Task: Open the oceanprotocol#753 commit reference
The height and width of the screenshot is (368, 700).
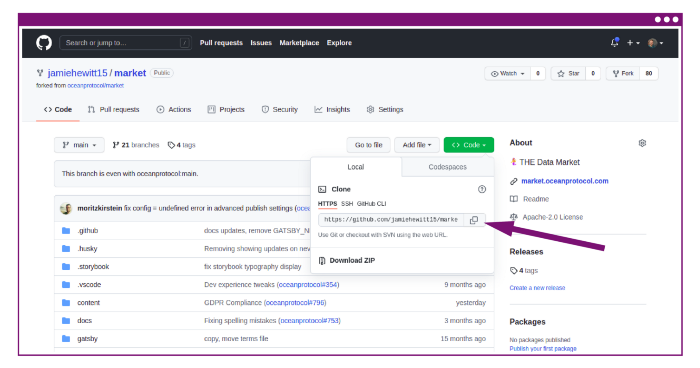Action: [309, 321]
